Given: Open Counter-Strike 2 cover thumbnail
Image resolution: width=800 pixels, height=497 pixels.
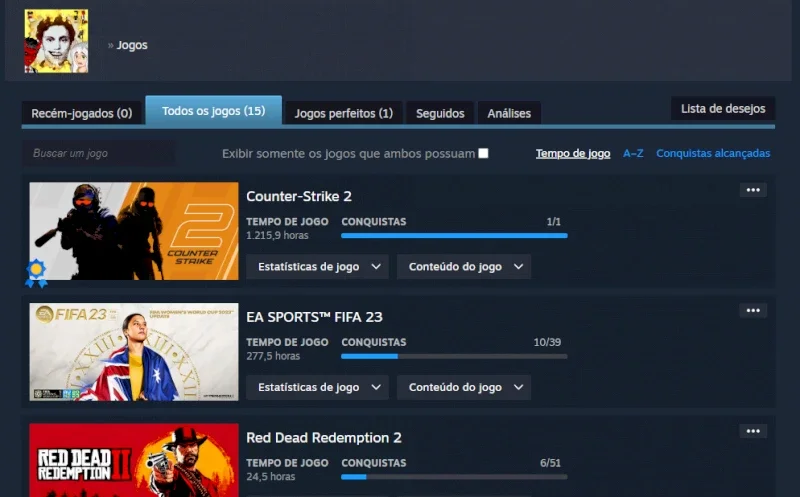Looking at the screenshot, I should (x=134, y=231).
